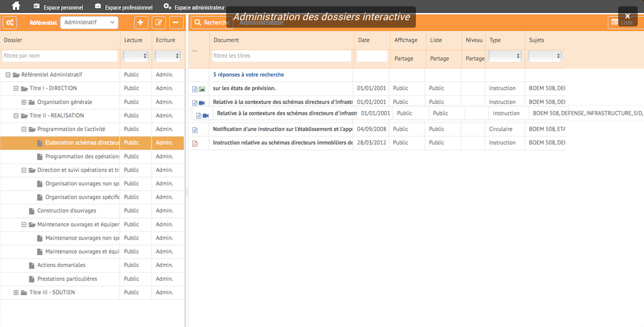This screenshot has width=644, height=327.
Task: Expand the 'Organisation générale' folder
Action: point(24,102)
